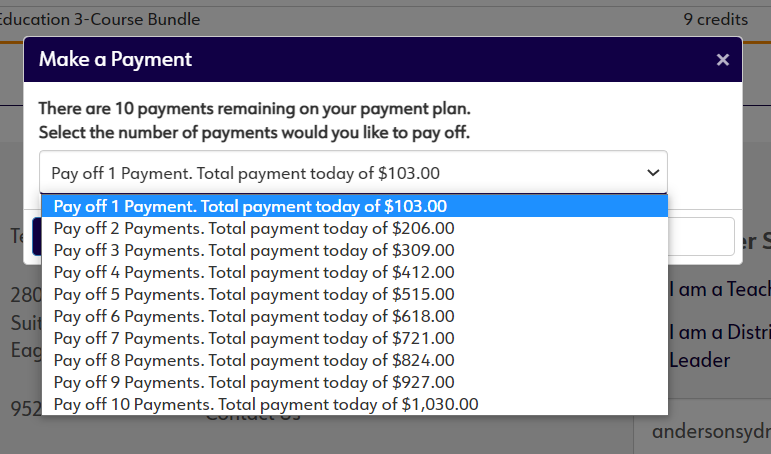Viewport: 771px width, 454px height.
Task: Click the '10 payments remaining' instruction text
Action: tap(254, 108)
